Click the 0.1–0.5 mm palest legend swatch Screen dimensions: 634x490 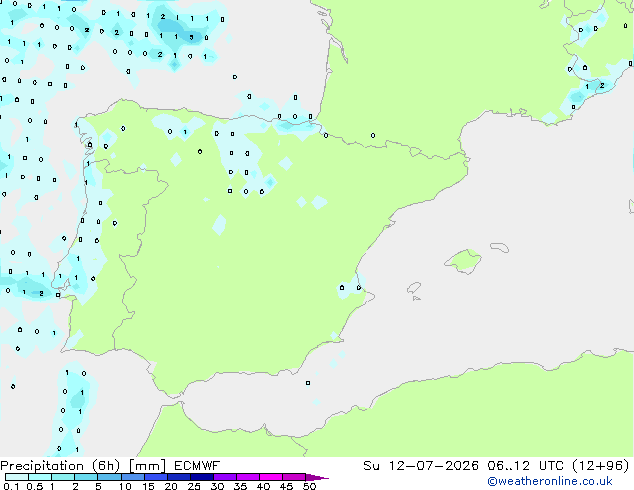pyautogui.click(x=17, y=477)
